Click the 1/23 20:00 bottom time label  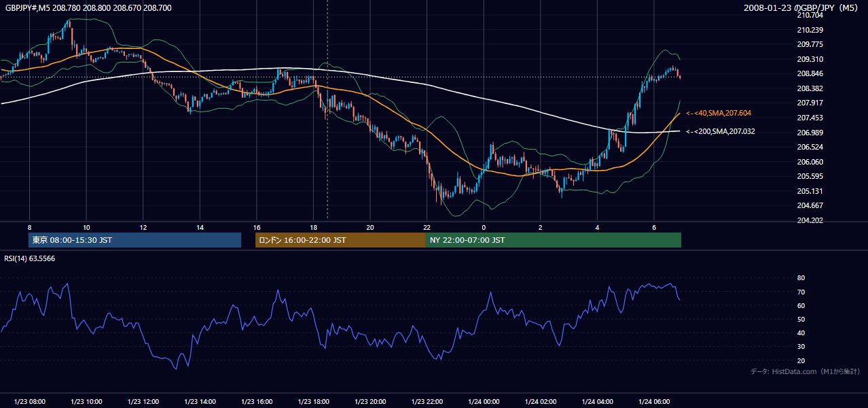pos(370,402)
